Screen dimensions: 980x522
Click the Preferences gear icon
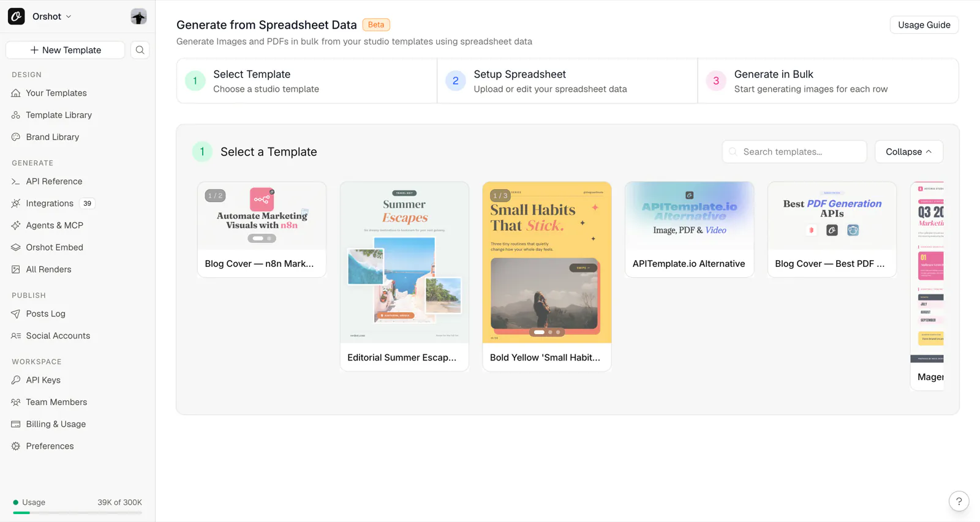click(16, 446)
